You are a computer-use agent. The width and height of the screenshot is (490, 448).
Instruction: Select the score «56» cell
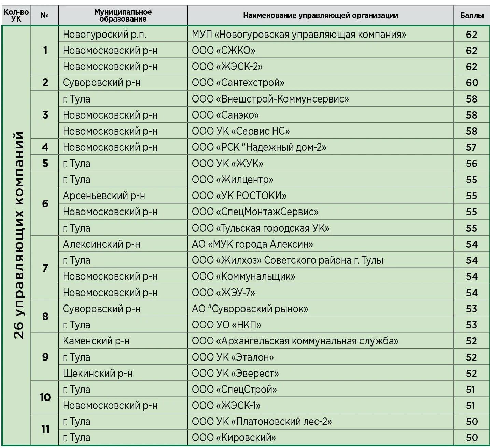click(472, 163)
